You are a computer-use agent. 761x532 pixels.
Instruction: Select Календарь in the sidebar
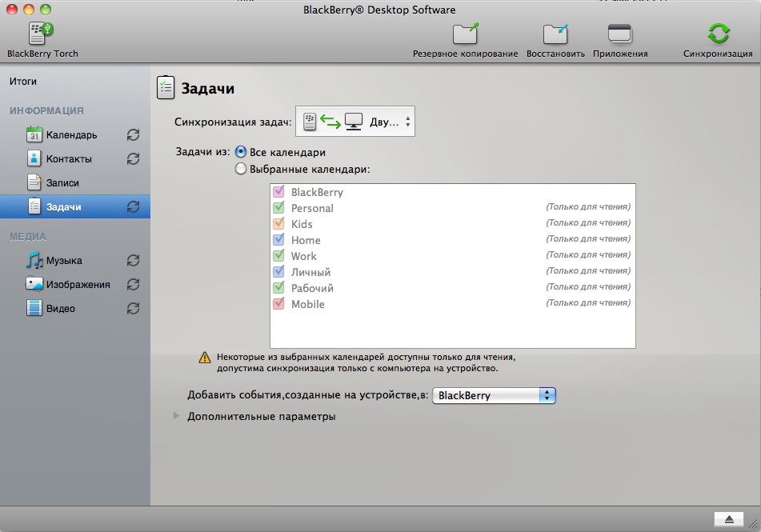pyautogui.click(x=71, y=135)
